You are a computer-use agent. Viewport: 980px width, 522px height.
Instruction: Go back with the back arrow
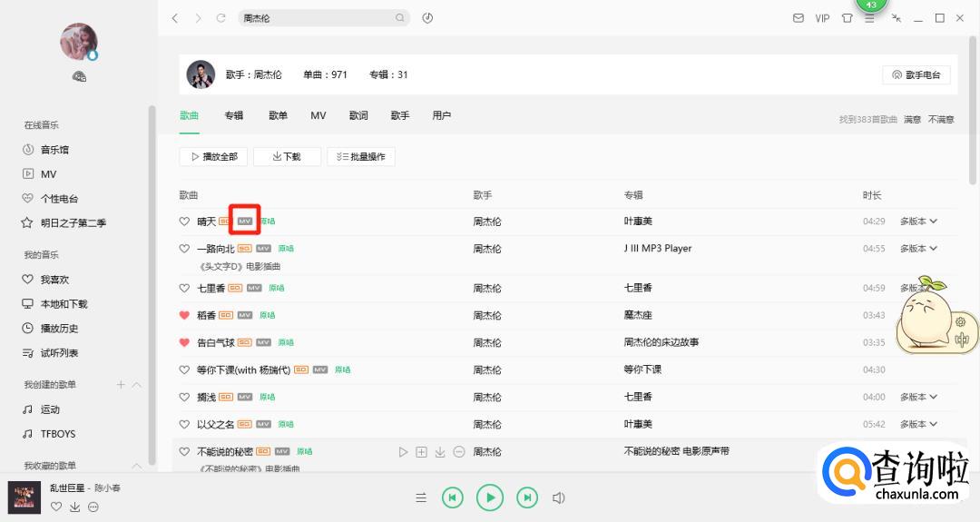point(175,18)
